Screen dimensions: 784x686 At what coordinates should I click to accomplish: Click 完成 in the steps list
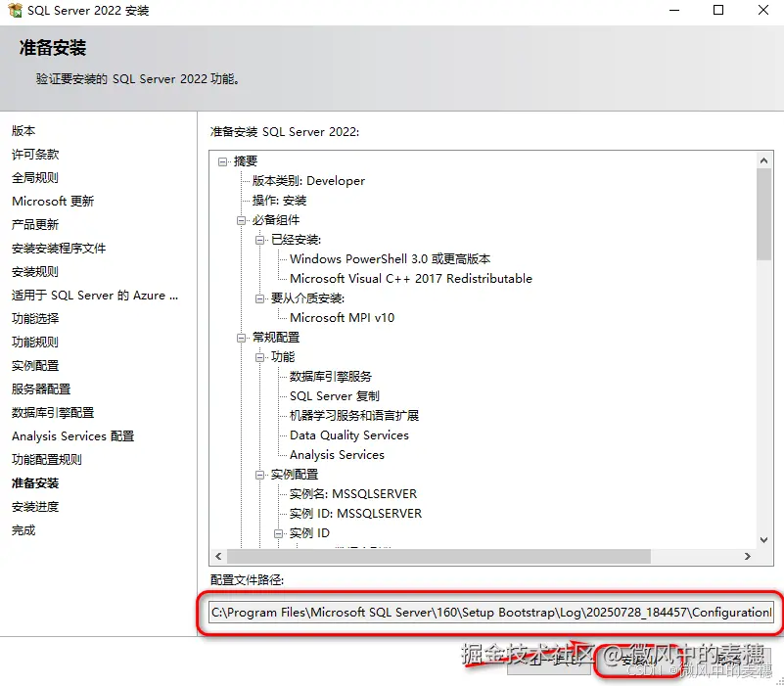coord(23,530)
